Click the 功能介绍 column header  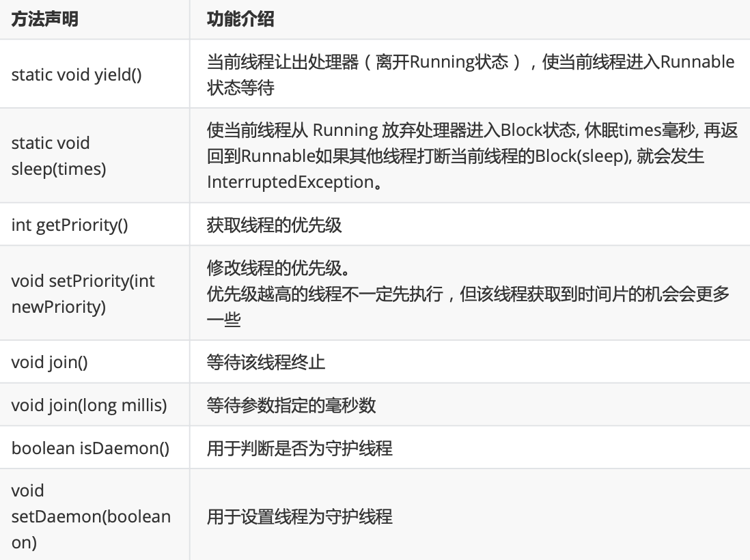point(240,19)
